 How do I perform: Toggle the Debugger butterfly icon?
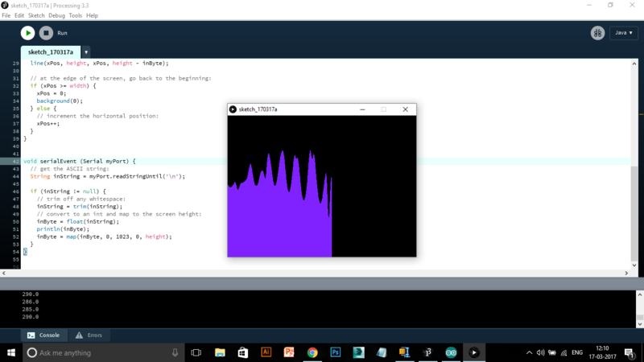pos(597,33)
